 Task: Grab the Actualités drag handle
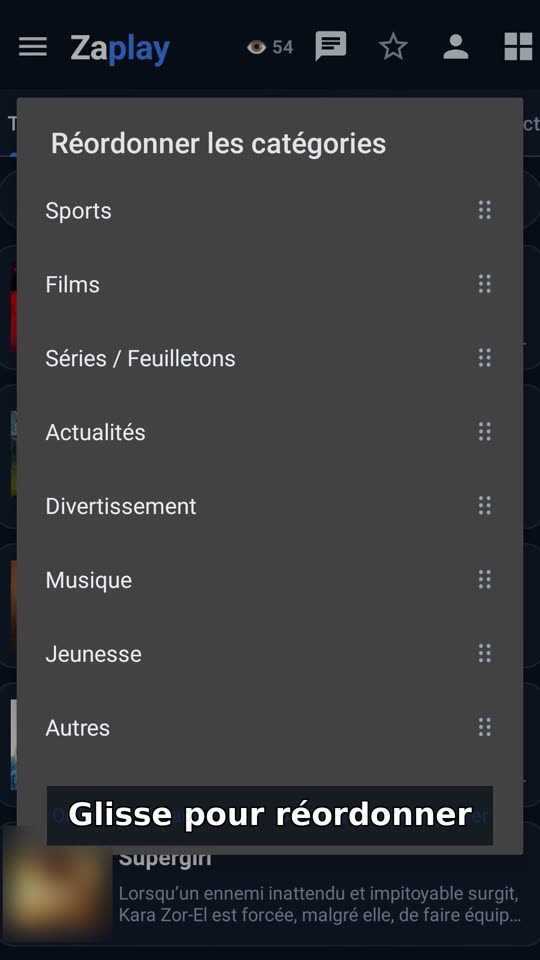pyautogui.click(x=484, y=432)
